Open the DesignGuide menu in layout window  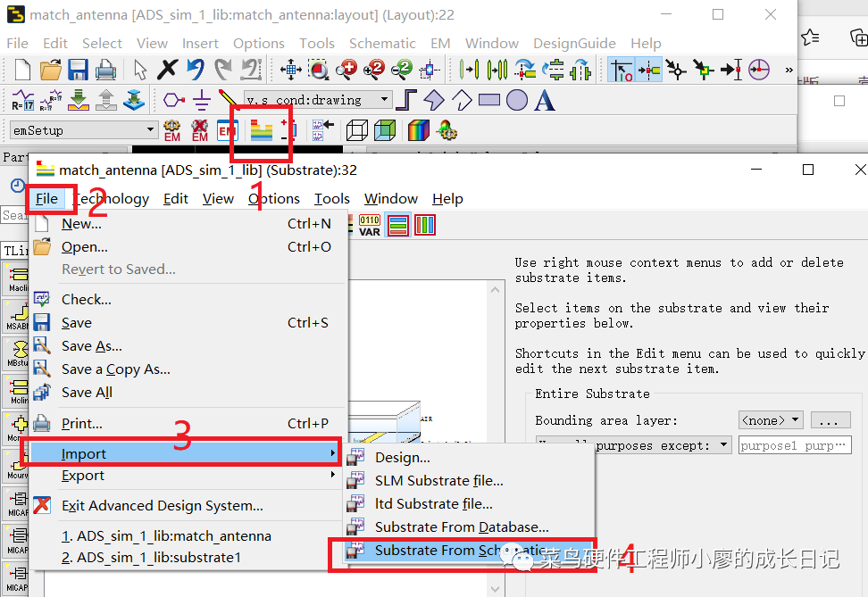(574, 43)
